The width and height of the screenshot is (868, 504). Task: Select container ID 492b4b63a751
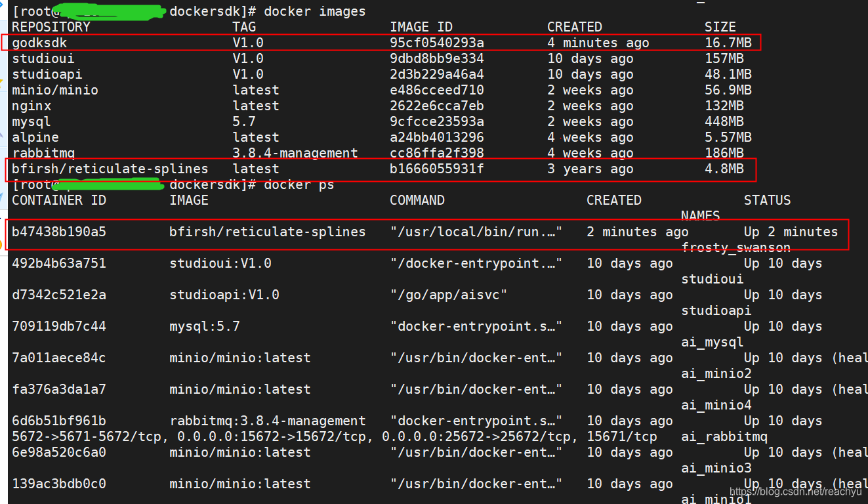[x=59, y=263]
